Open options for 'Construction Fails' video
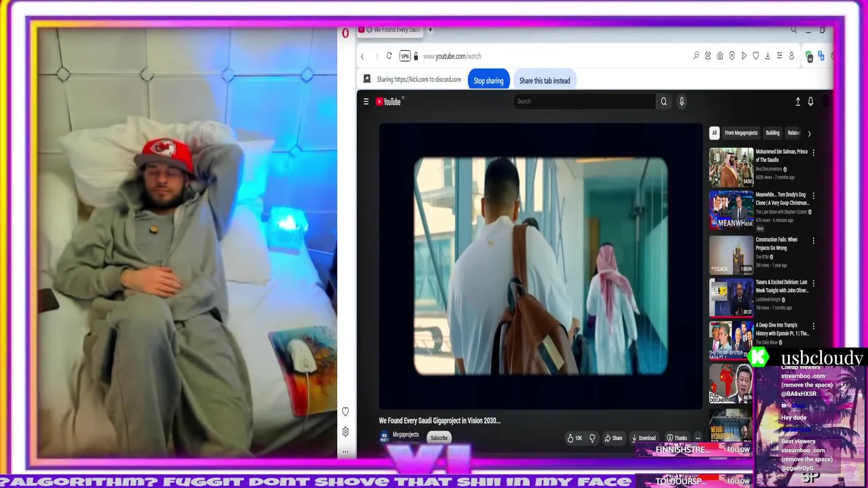Viewport: 868px width, 488px height. (x=813, y=241)
